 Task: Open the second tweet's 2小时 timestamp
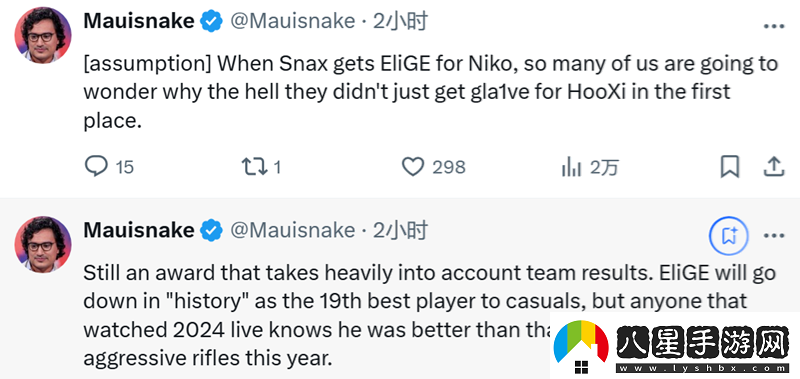[x=400, y=231]
